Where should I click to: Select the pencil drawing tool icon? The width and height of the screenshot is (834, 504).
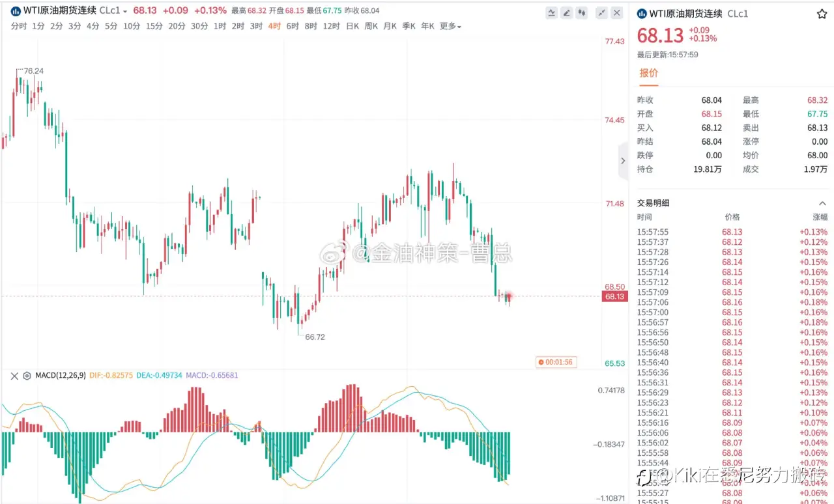567,12
